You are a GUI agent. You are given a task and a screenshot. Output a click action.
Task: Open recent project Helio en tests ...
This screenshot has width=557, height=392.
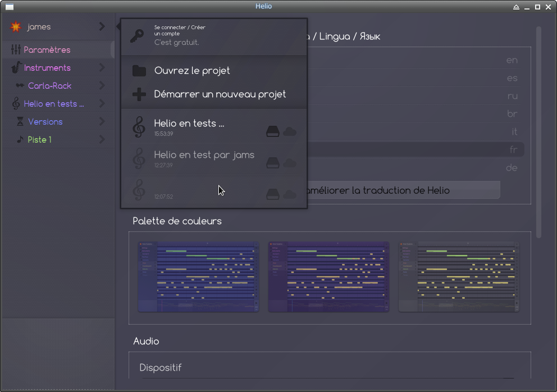tap(214, 127)
